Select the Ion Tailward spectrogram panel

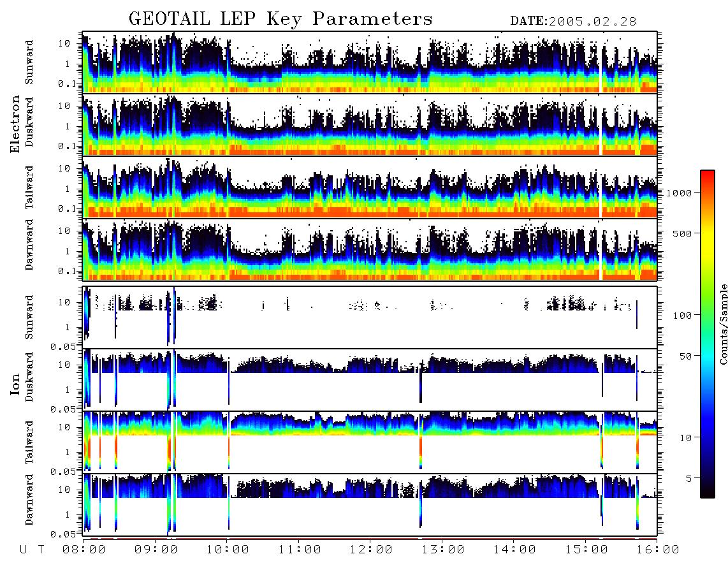point(370,442)
